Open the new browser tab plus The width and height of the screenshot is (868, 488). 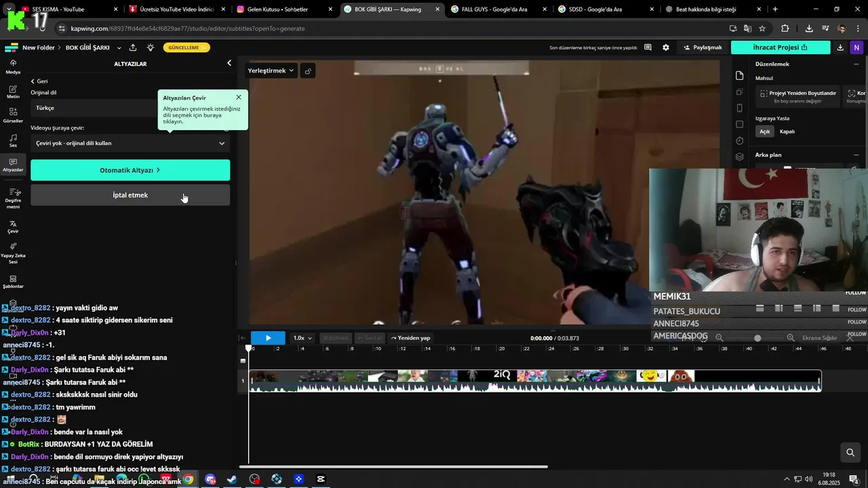click(x=775, y=9)
